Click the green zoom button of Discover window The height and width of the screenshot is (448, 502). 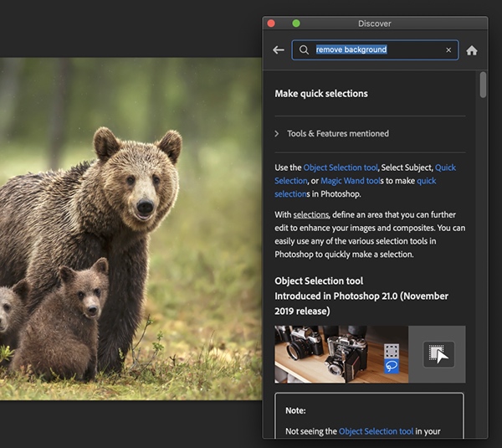(x=296, y=23)
